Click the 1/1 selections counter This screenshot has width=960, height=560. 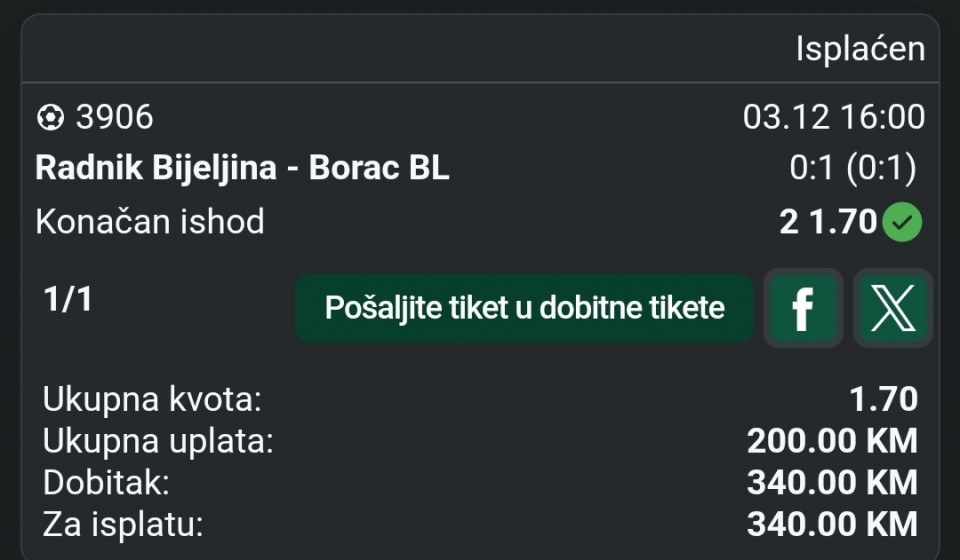tap(68, 299)
